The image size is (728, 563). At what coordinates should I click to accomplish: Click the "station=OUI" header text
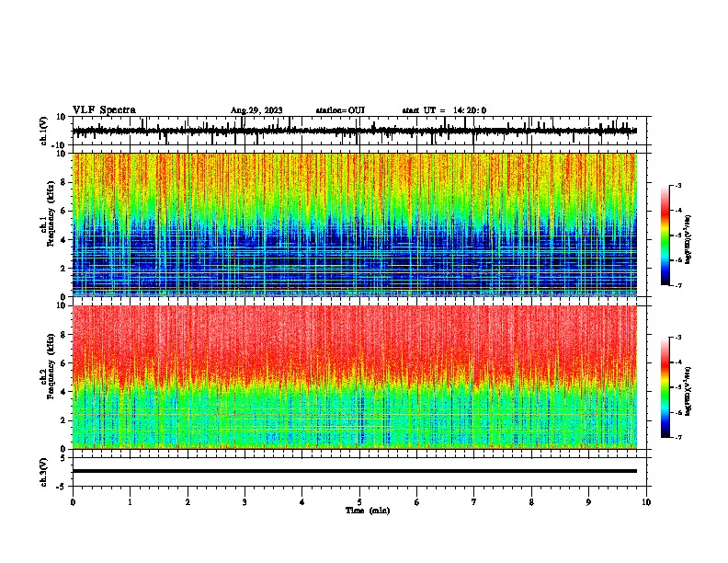(x=340, y=110)
